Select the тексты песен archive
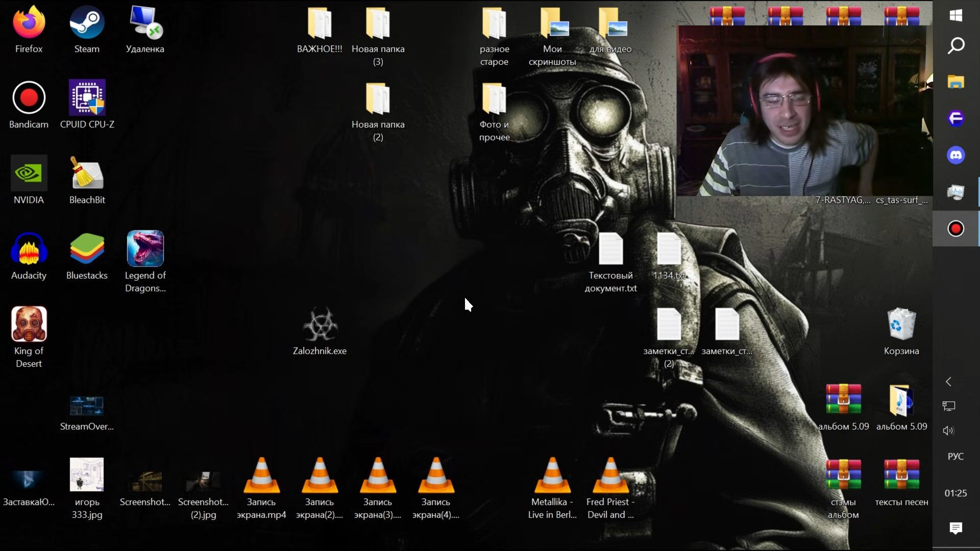The image size is (980, 551). 902,483
